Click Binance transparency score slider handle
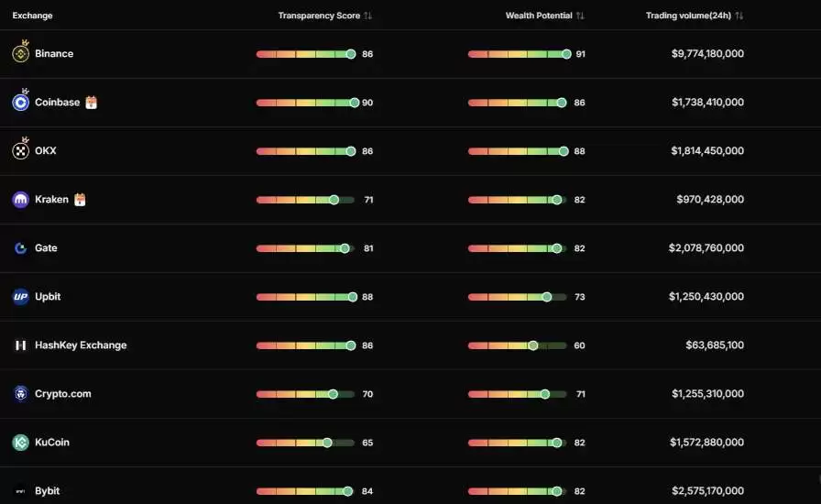 351,54
